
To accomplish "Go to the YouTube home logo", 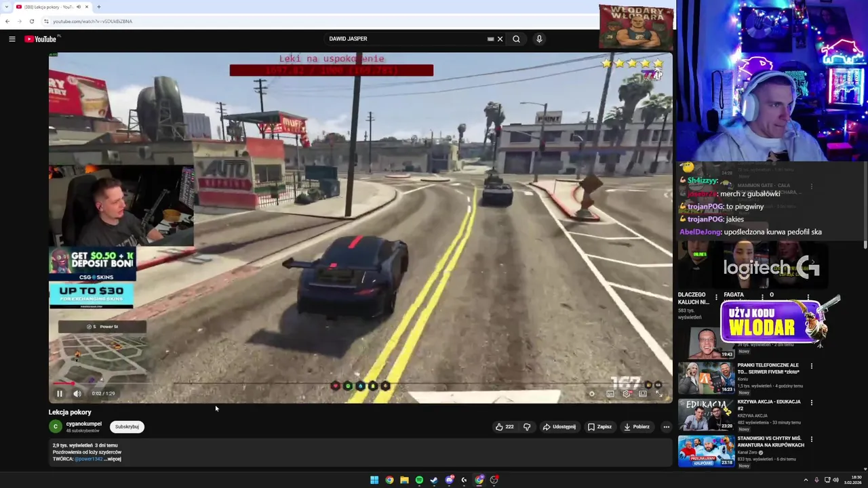I will coord(41,39).
